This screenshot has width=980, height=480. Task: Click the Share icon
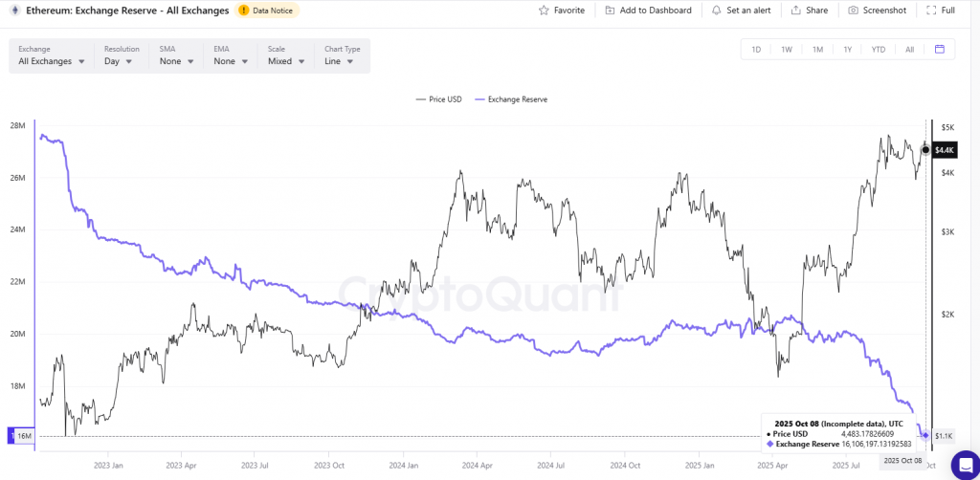point(795,11)
